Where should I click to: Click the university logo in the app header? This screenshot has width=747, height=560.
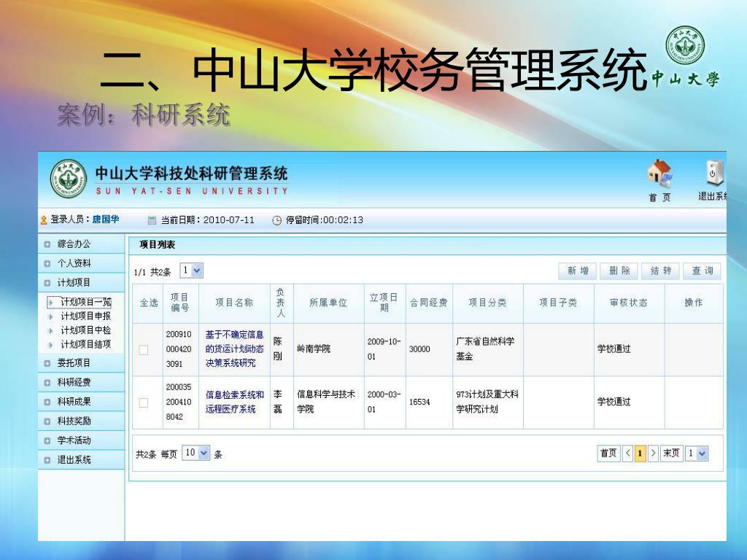pyautogui.click(x=69, y=179)
